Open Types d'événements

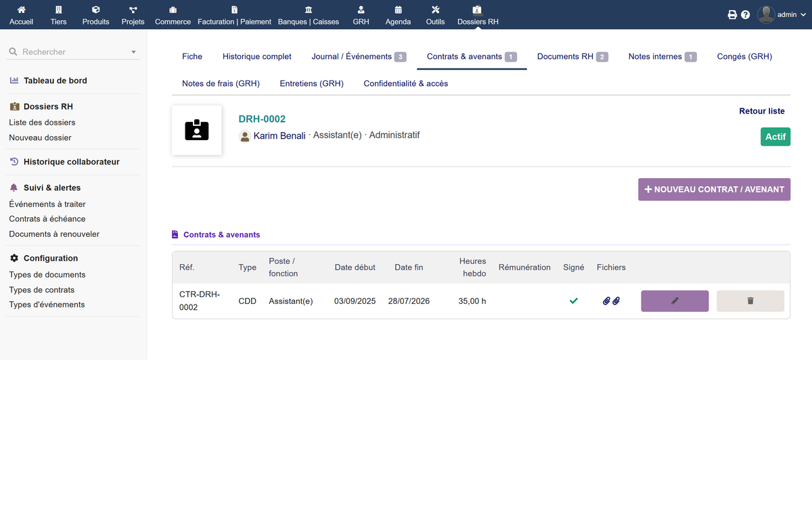(x=47, y=305)
